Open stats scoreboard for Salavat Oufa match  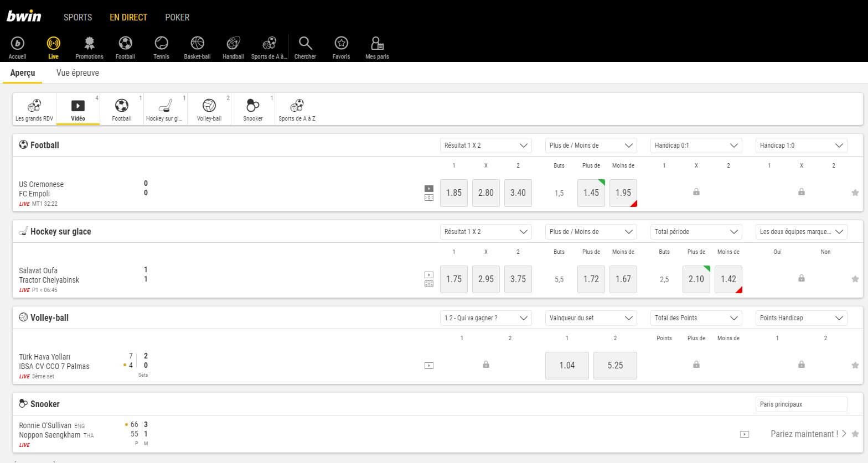pos(429,284)
